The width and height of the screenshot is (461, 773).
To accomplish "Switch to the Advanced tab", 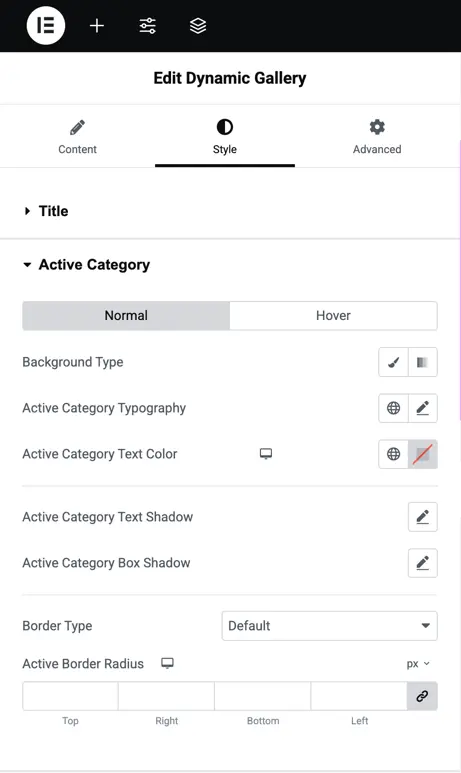I will click(377, 138).
